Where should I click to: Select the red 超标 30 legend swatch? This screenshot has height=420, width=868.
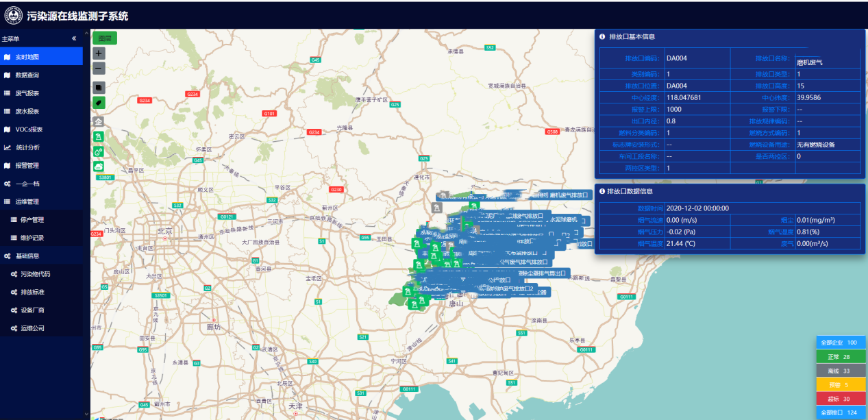point(841,399)
